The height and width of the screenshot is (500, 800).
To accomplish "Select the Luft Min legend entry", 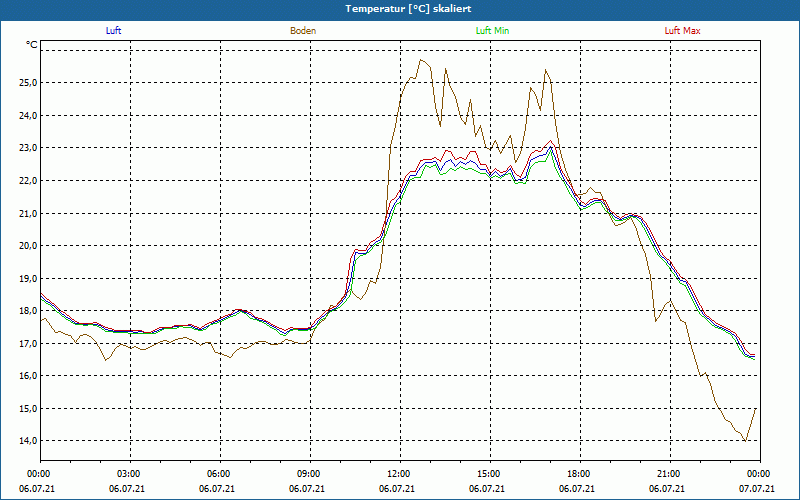I will click(492, 31).
